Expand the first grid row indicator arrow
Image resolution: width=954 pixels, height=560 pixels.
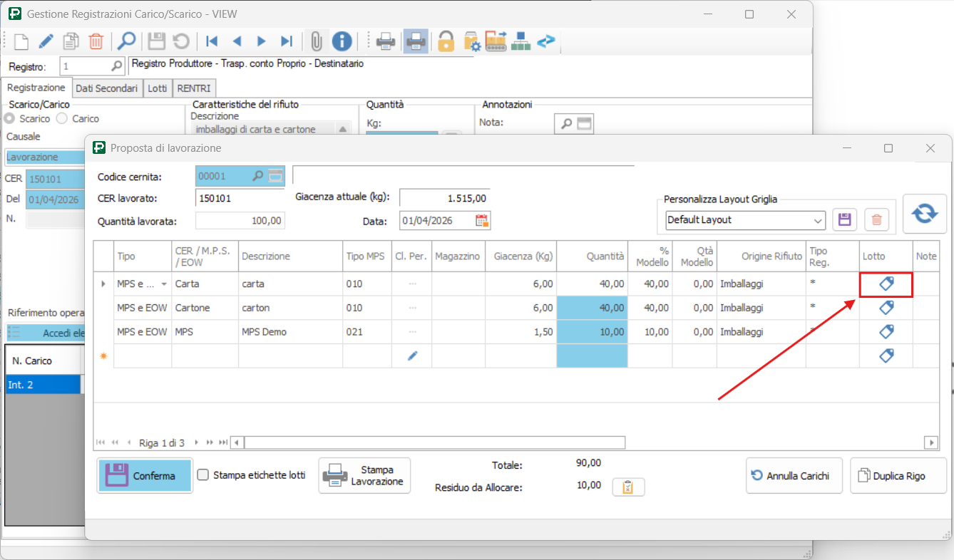click(x=103, y=284)
